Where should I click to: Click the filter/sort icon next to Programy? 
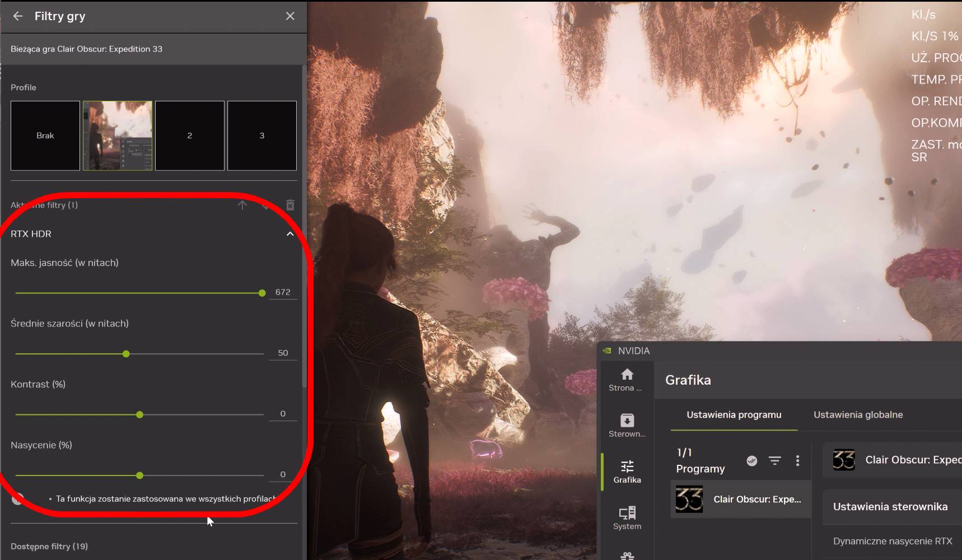point(775,460)
